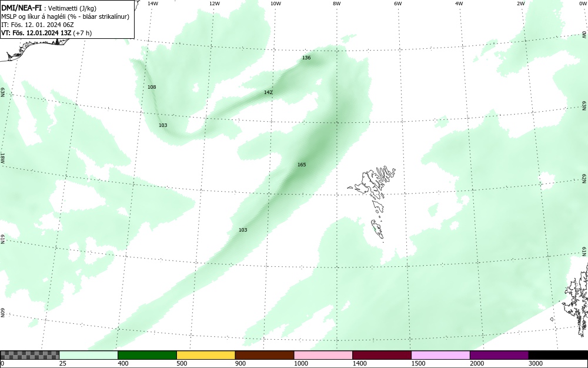The width and height of the screenshot is (588, 368).
Task: Click the 18W longitude label on left edge
Action: 2,158
